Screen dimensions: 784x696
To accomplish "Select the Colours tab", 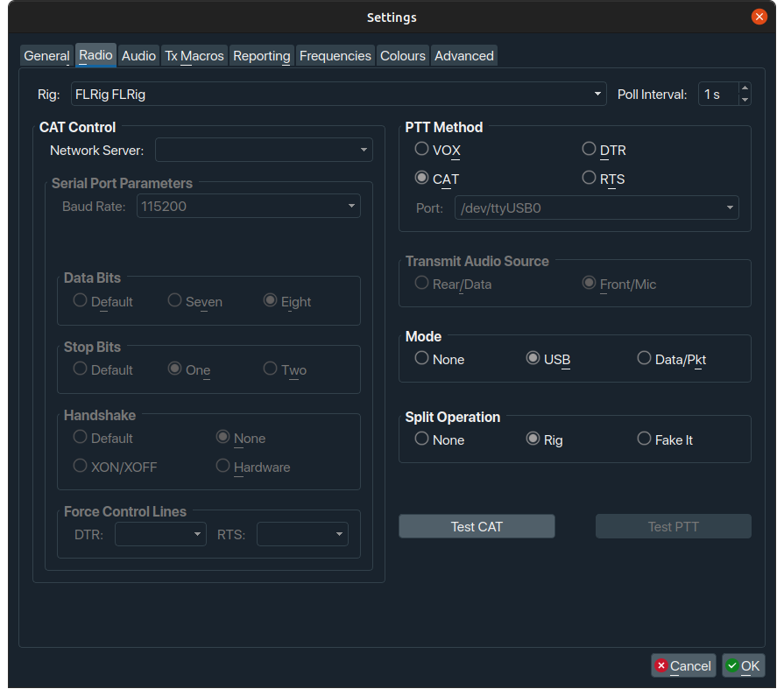I will click(x=402, y=55).
